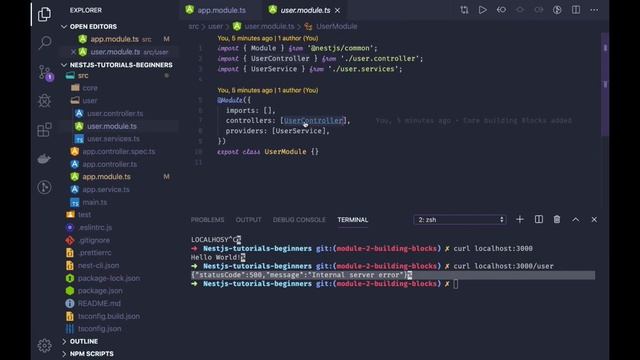The image size is (640, 360).
Task: Maximize the panel with the up chevron
Action: pyautogui.click(x=576, y=220)
